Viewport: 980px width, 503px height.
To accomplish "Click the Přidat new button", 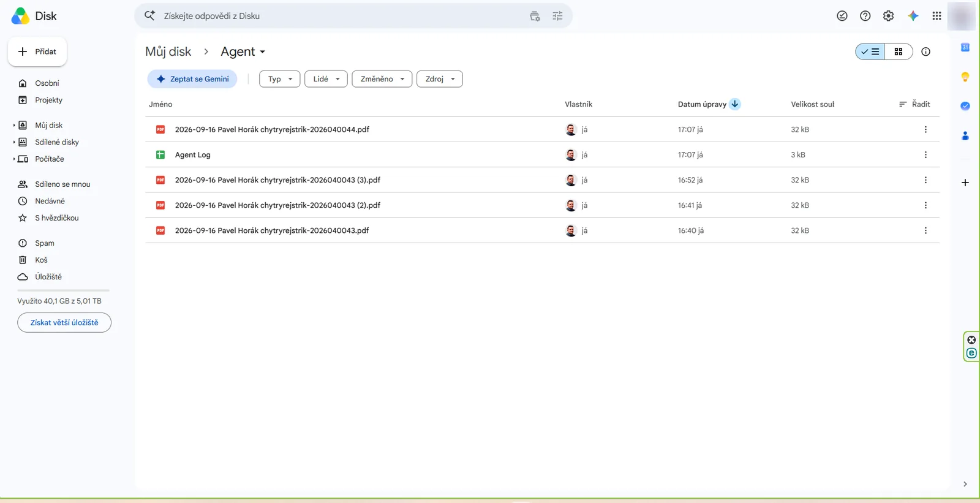I will 37,51.
